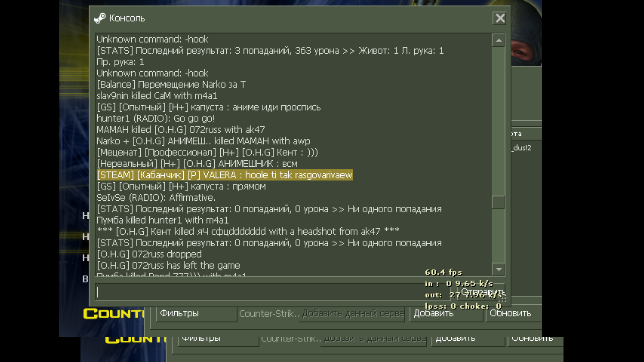Viewport: 644px width, 362px height.
Task: Click the Counter-Strike logo at bottom left
Action: coord(114,314)
